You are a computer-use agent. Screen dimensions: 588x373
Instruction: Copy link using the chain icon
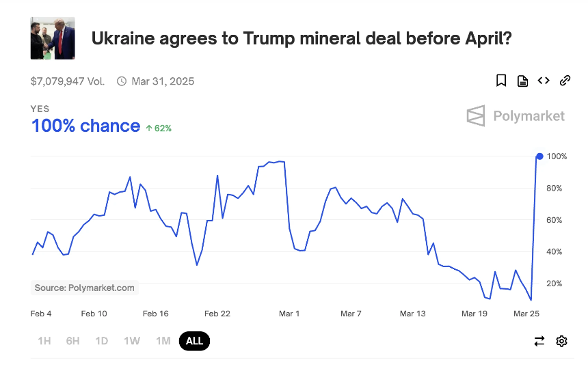click(565, 81)
